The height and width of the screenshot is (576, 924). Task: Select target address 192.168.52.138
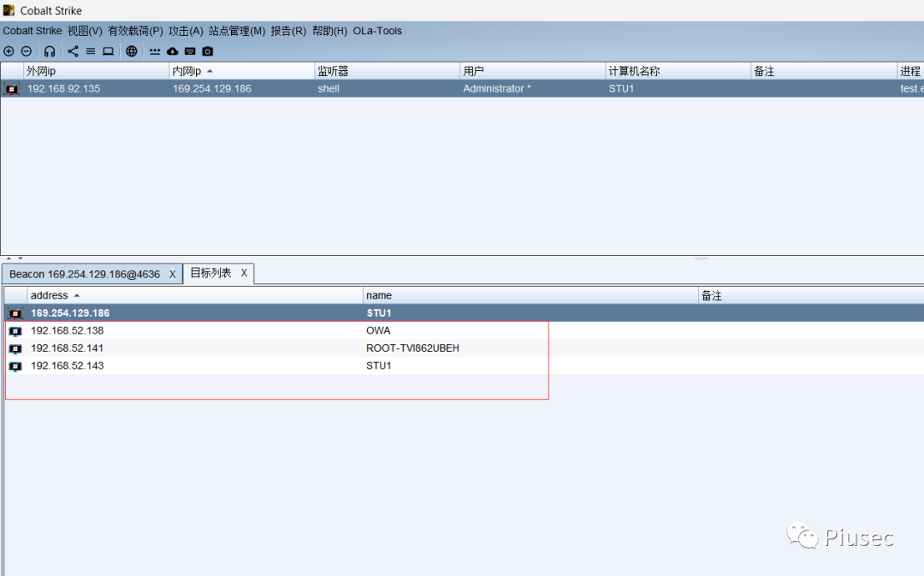point(68,330)
